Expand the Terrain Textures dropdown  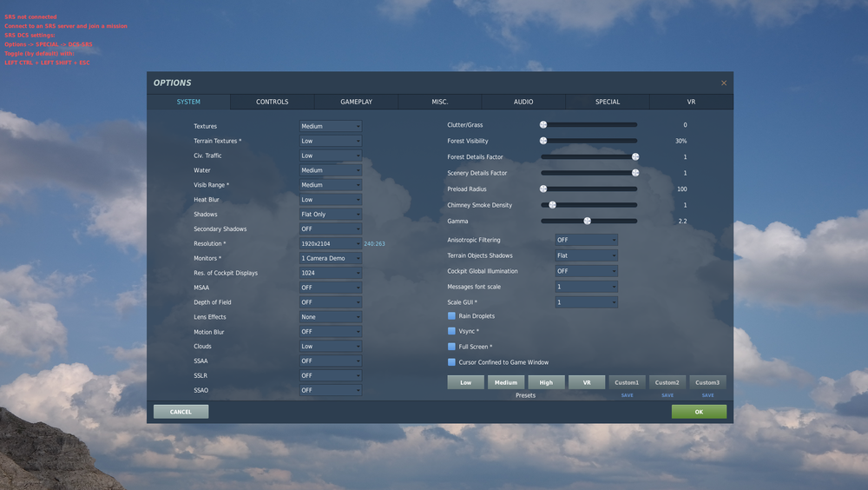pos(331,141)
